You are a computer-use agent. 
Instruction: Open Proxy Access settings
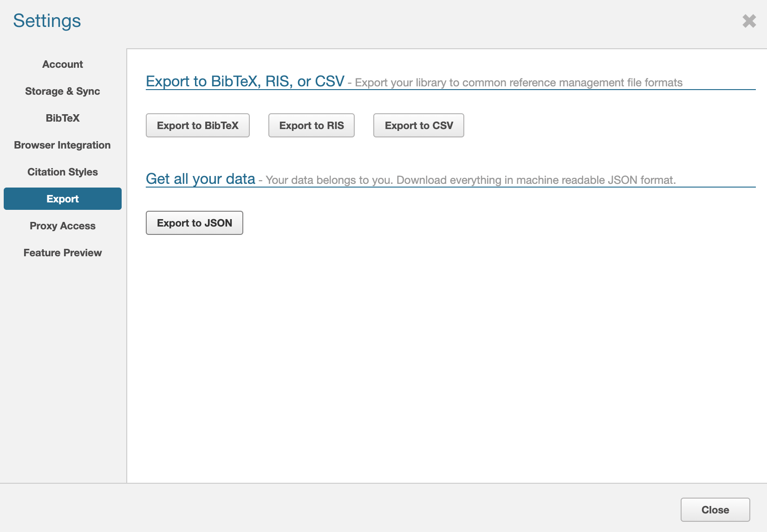click(x=63, y=226)
